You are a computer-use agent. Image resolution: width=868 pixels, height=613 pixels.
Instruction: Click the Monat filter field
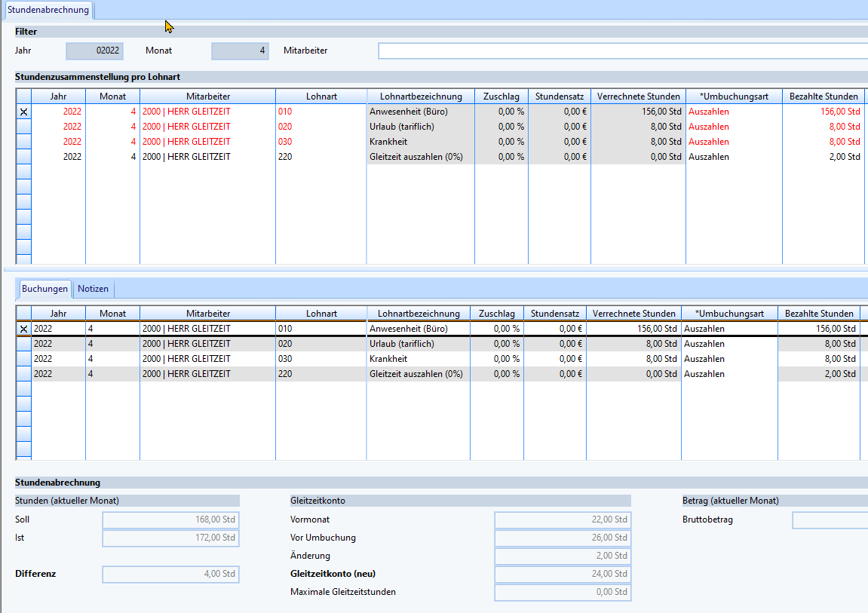pyautogui.click(x=240, y=51)
